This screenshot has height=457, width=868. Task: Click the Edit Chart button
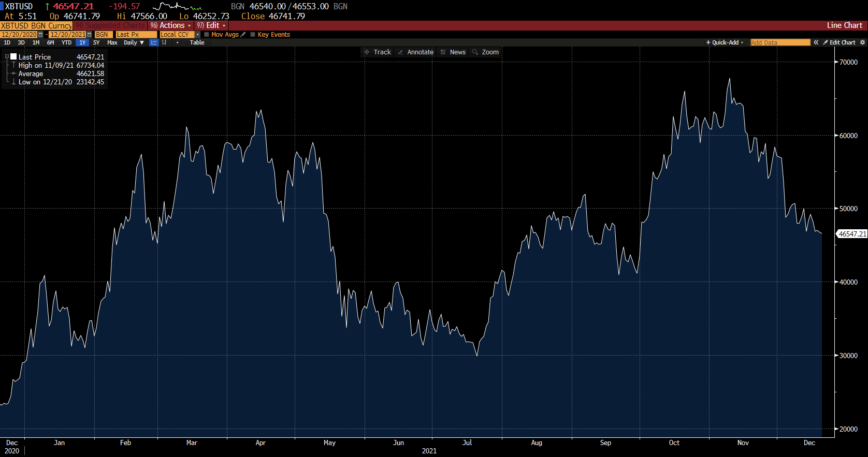point(840,42)
